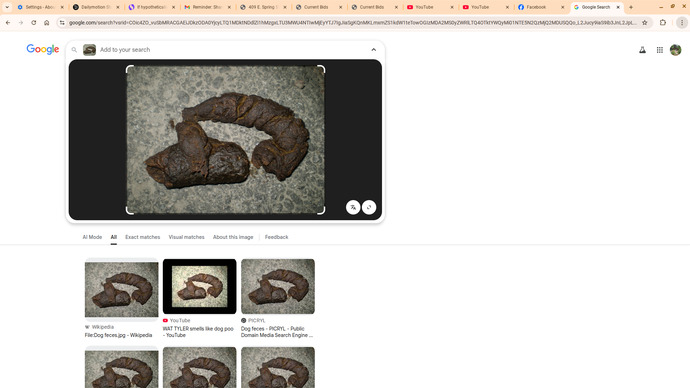Reload the current page
The image size is (690, 388).
(x=33, y=22)
